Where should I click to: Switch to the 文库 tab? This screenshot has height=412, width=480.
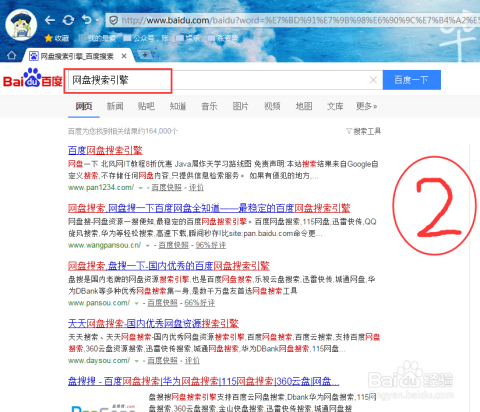click(335, 106)
